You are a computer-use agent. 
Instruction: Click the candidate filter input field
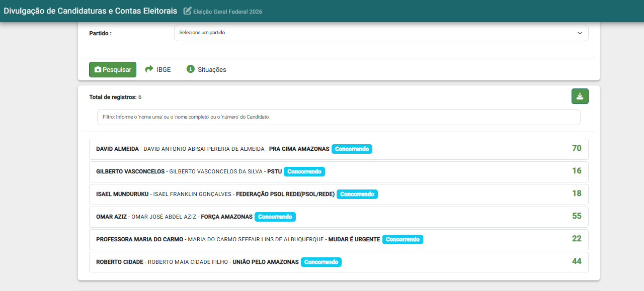pyautogui.click(x=339, y=117)
